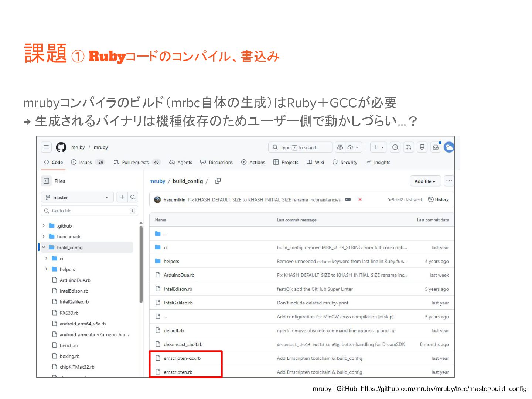Switch to the Wiki tab
Image resolution: width=532 pixels, height=399 pixels.
pyautogui.click(x=315, y=162)
